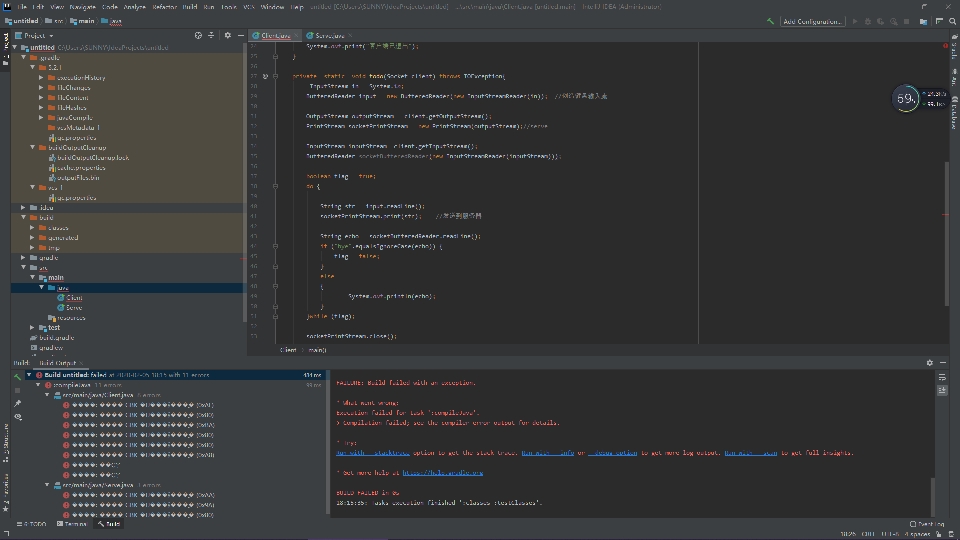Click the Add Configuration button
This screenshot has height=540, width=960.
click(x=811, y=20)
